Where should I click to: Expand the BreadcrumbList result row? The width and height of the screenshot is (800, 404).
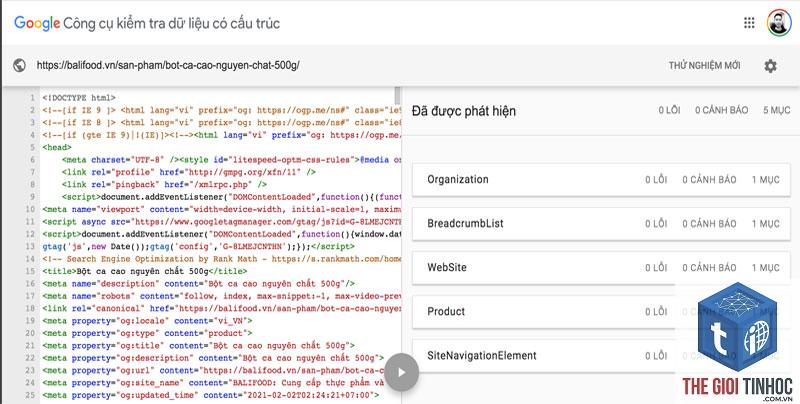tap(601, 223)
